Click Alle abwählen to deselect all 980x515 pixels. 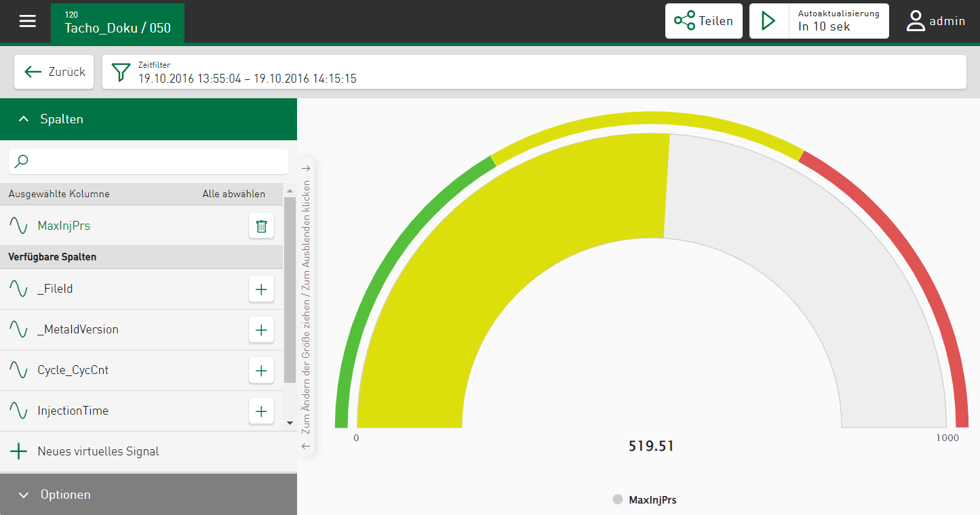[x=233, y=194]
